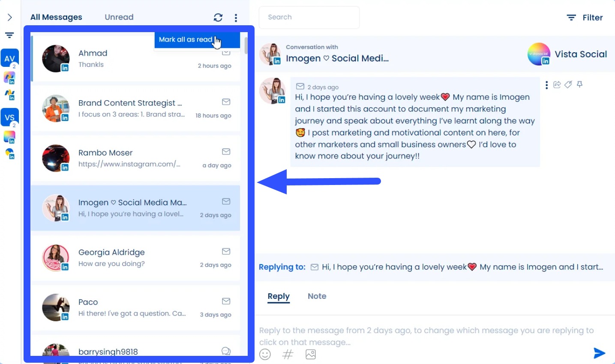Expand the collapsed sidebar with the chevron
Viewport: 615px width, 364px height.
[9, 17]
